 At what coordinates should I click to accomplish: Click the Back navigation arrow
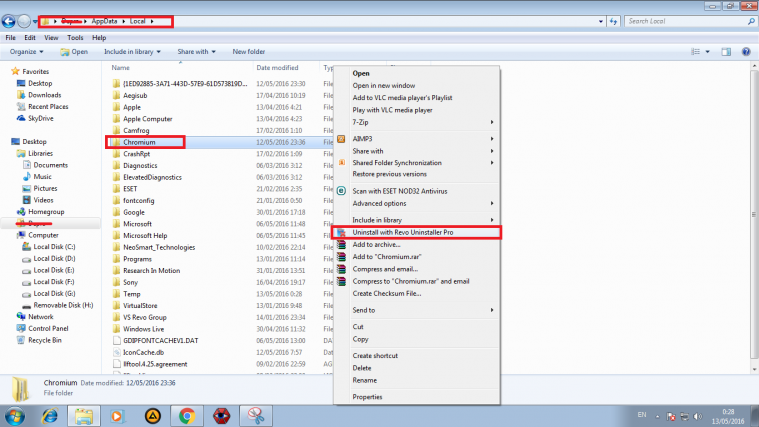click(x=8, y=21)
